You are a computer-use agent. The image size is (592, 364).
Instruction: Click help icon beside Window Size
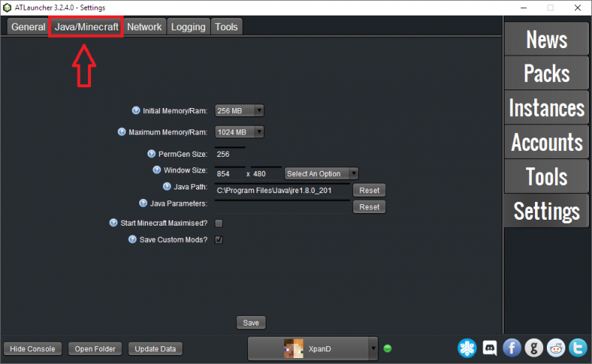pyautogui.click(x=157, y=170)
